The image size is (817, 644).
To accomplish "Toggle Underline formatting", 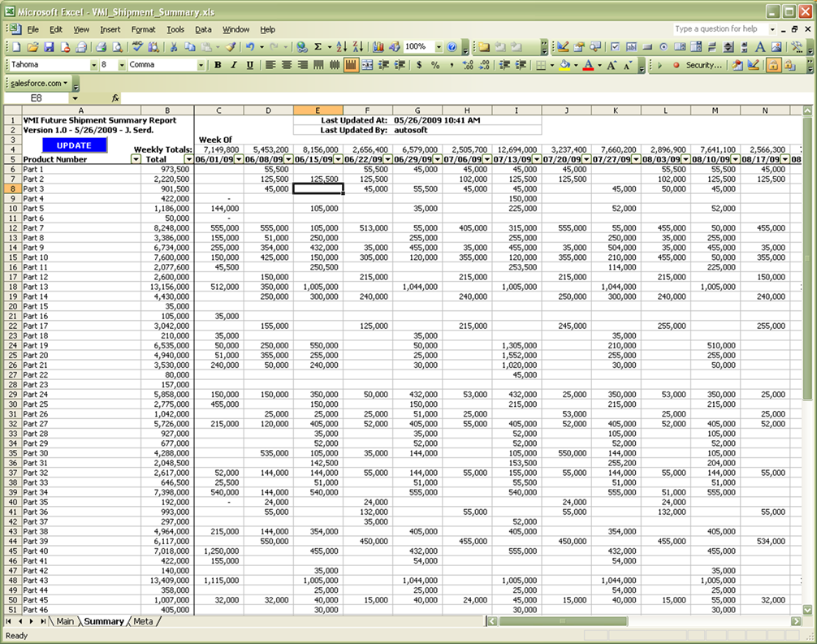I will 250,65.
